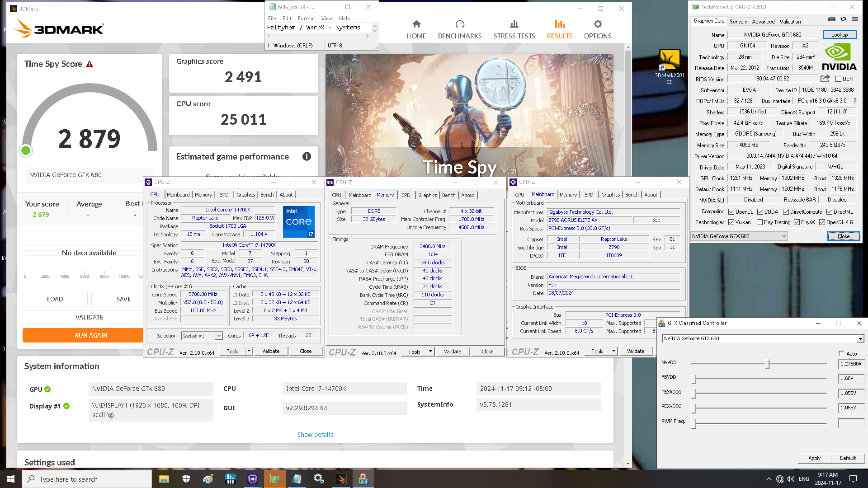Switch to Notepad from the taskbar
Screen dimensions: 868x488
pyautogui.click(x=297, y=479)
